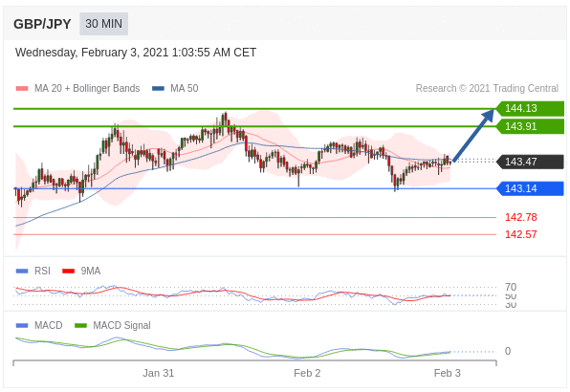Click the blue upward forecast arrow
Viewport: 570px width, 392px height.
(473, 135)
